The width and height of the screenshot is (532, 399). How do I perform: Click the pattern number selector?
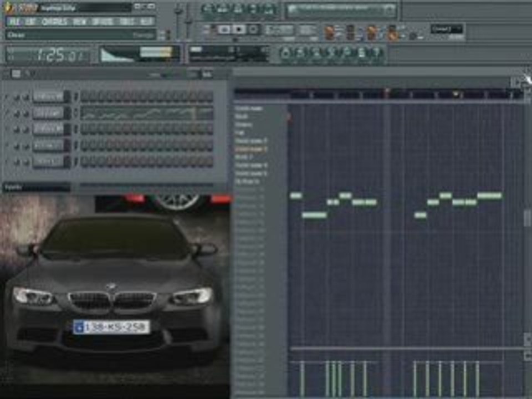click(308, 30)
